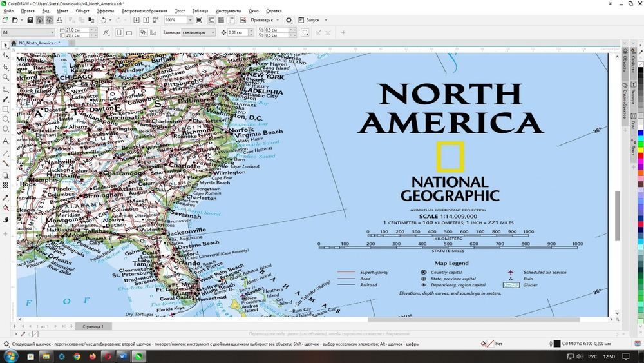This screenshot has width=644, height=363.
Task: Select the Pick tool in the toolbox
Action: click(5, 45)
